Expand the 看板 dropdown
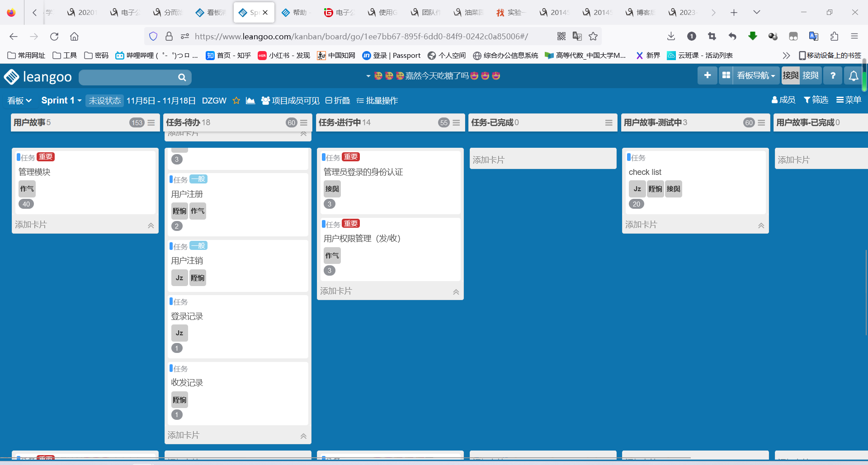This screenshot has width=868, height=465. click(19, 100)
